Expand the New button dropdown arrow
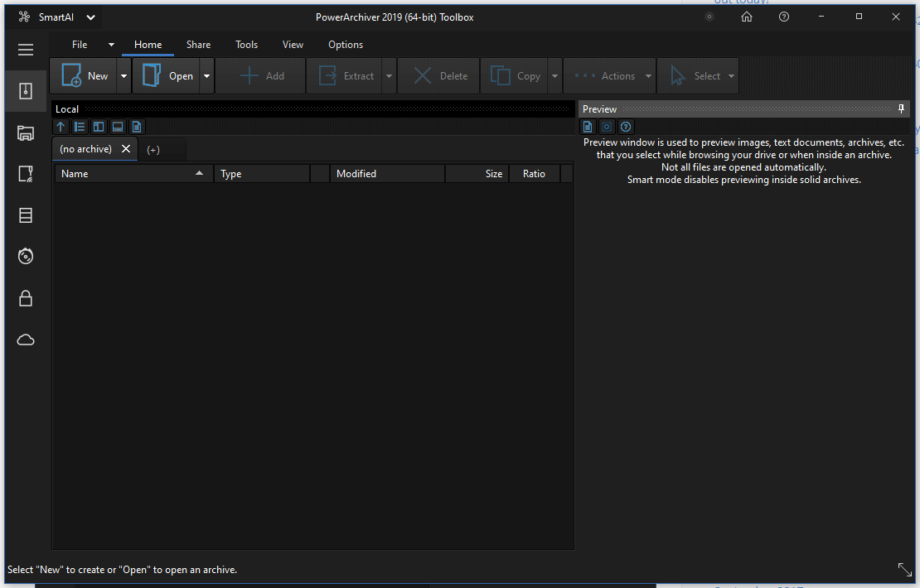Viewport: 920px width, 588px height. tap(123, 75)
